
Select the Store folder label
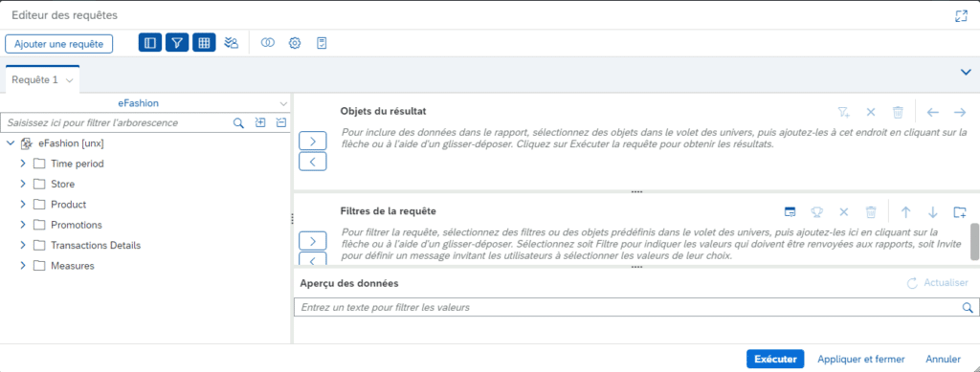pyautogui.click(x=62, y=185)
